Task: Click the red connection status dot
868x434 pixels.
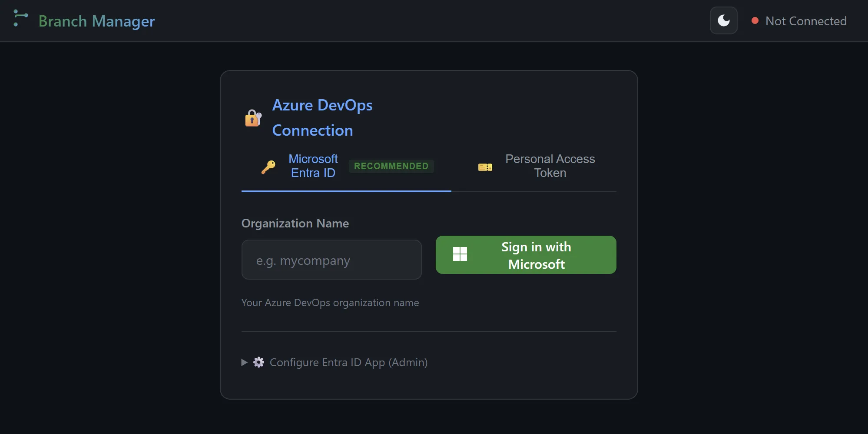Action: coord(755,20)
